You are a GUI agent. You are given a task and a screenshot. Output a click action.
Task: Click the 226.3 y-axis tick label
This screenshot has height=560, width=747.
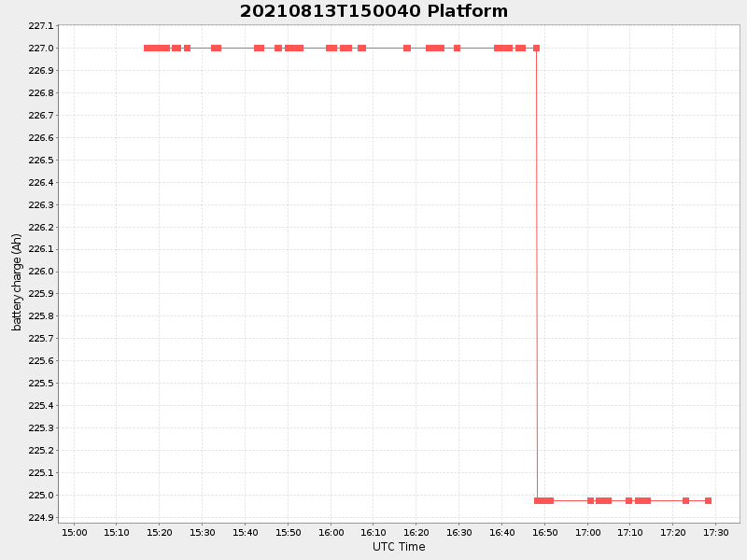pyautogui.click(x=41, y=204)
